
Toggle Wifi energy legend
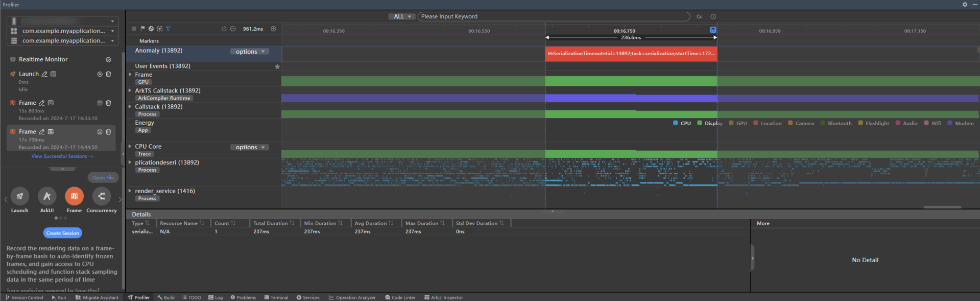tap(933, 123)
